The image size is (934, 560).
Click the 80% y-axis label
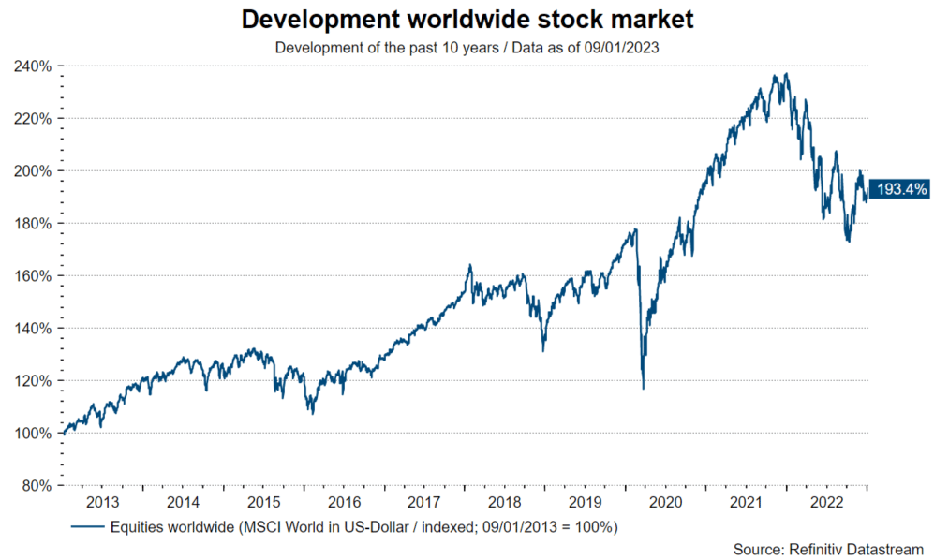point(35,486)
